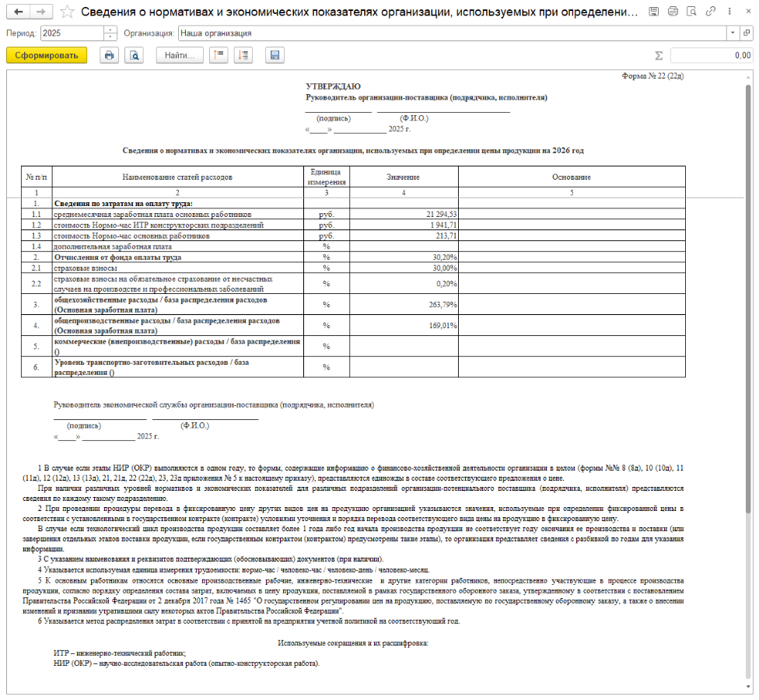Select the Наименование статей расходов header
The image size is (759, 700).
pos(177,177)
